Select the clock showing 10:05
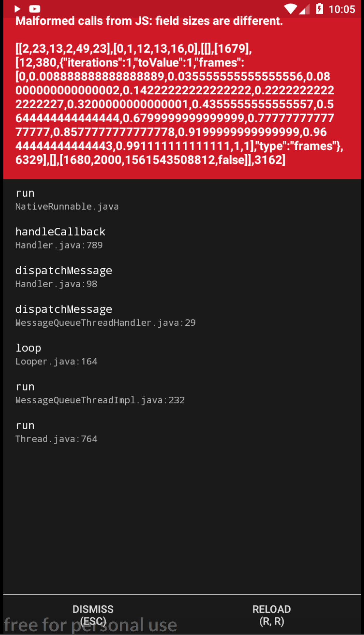This screenshot has height=635, width=364. click(342, 9)
